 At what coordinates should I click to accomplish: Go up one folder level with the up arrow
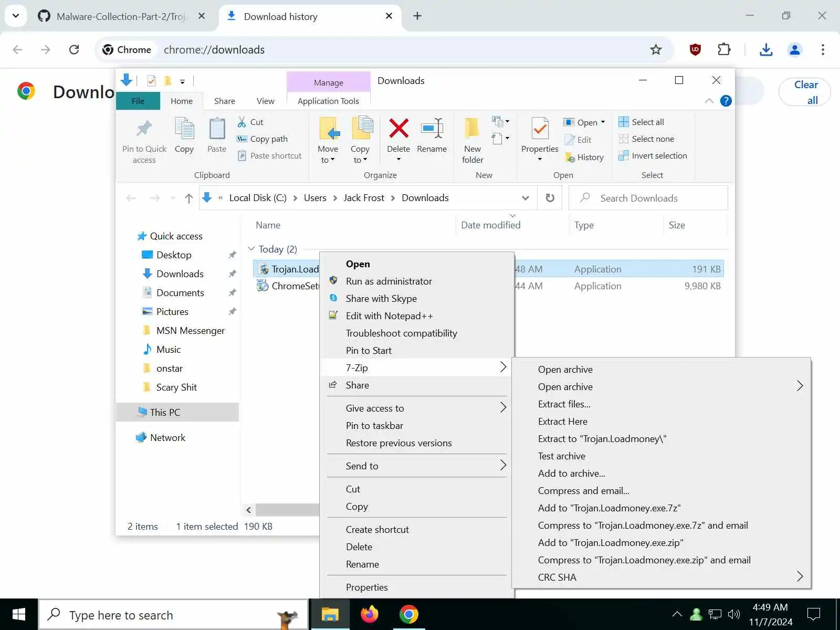coord(189,198)
